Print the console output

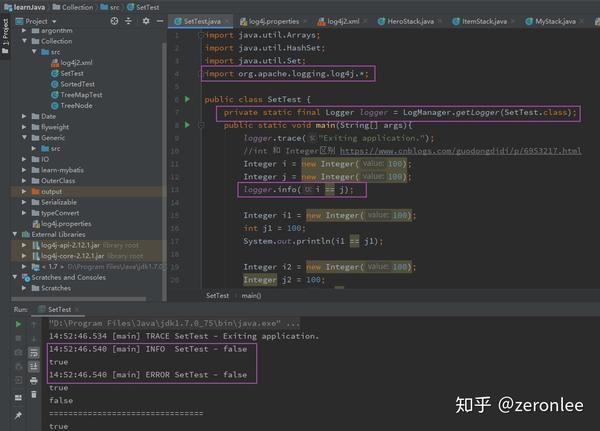point(34,380)
